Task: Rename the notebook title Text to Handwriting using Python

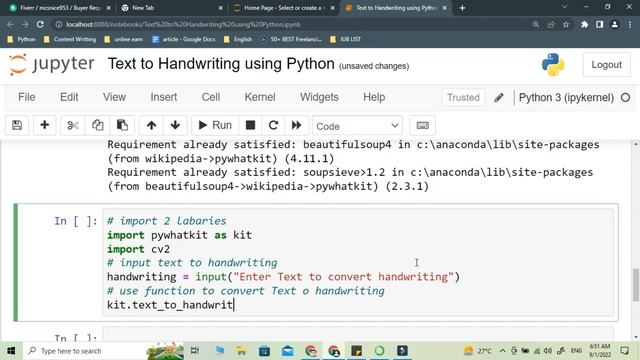Action: point(221,64)
